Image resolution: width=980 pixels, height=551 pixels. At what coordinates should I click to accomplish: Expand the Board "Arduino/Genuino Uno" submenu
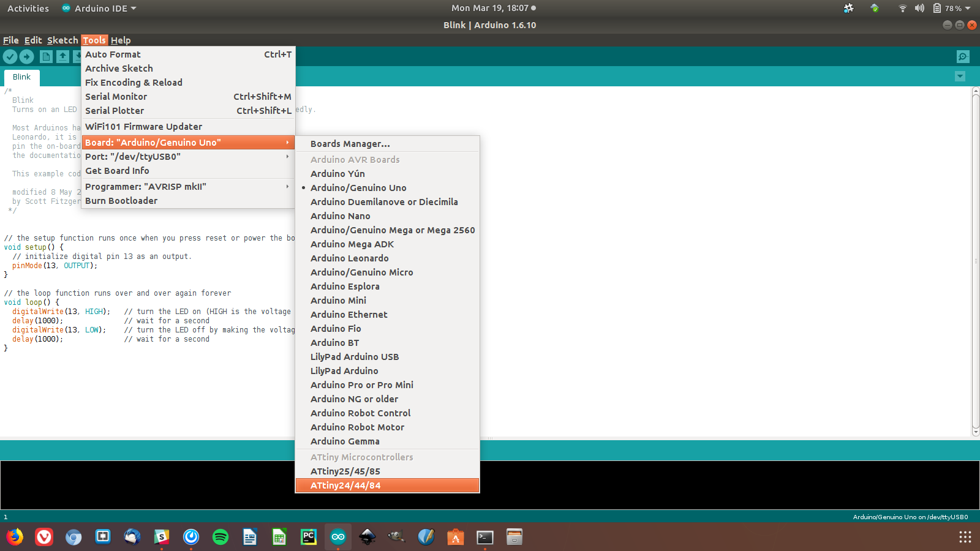pos(188,143)
